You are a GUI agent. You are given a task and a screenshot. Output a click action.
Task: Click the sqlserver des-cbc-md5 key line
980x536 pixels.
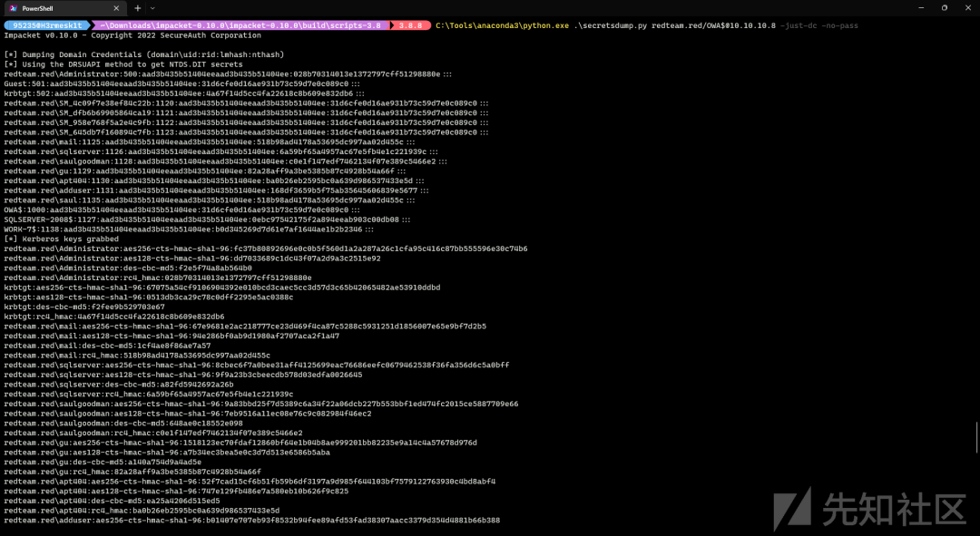click(119, 385)
